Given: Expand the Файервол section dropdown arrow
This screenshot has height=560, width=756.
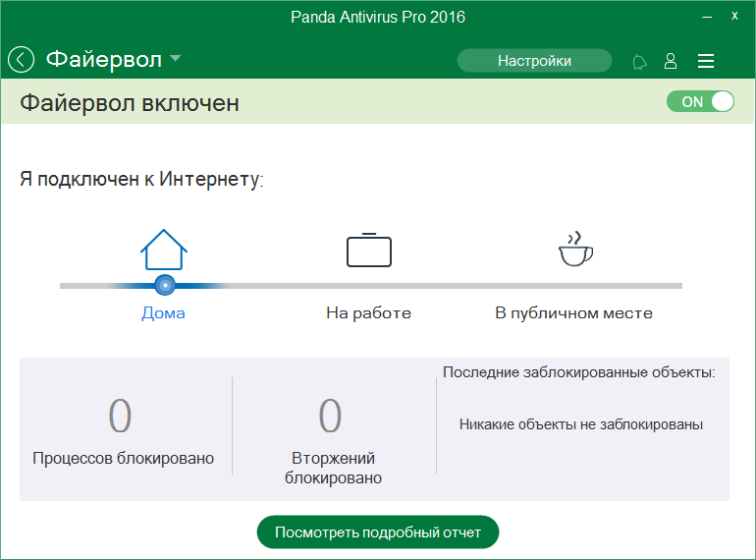Looking at the screenshot, I should pyautogui.click(x=176, y=58).
